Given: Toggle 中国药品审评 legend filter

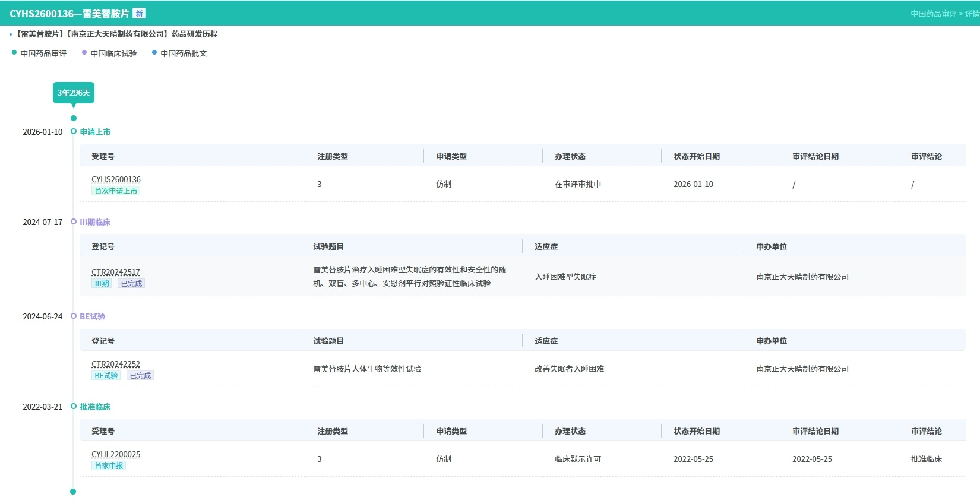Looking at the screenshot, I should [39, 53].
